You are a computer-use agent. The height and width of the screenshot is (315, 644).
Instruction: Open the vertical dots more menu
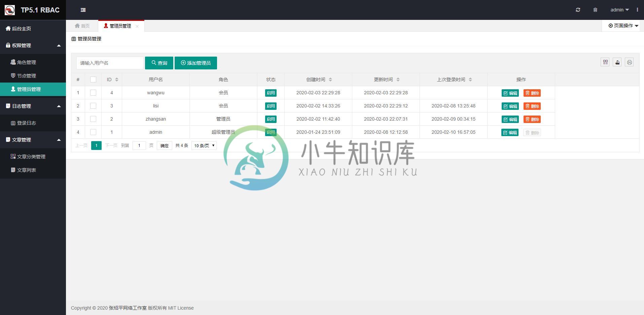637,10
